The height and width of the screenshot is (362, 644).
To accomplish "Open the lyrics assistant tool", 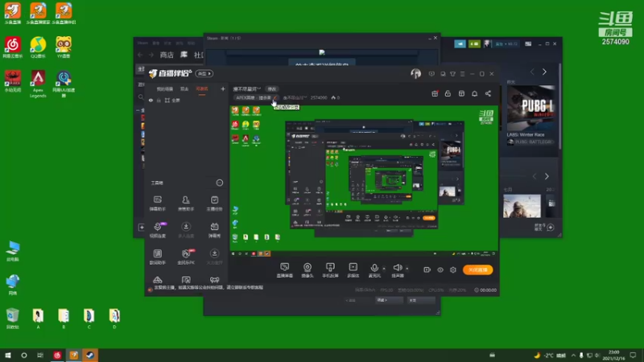I will point(157,257).
